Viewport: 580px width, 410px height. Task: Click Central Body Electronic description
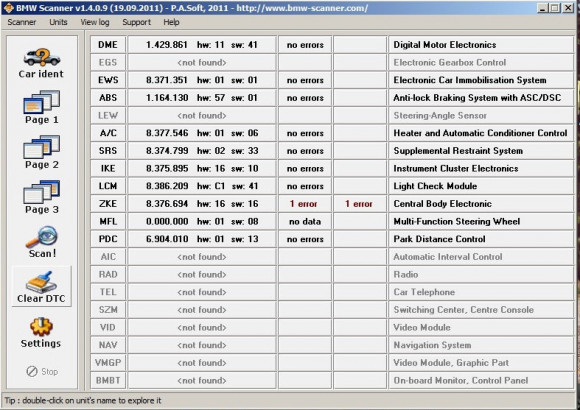442,204
